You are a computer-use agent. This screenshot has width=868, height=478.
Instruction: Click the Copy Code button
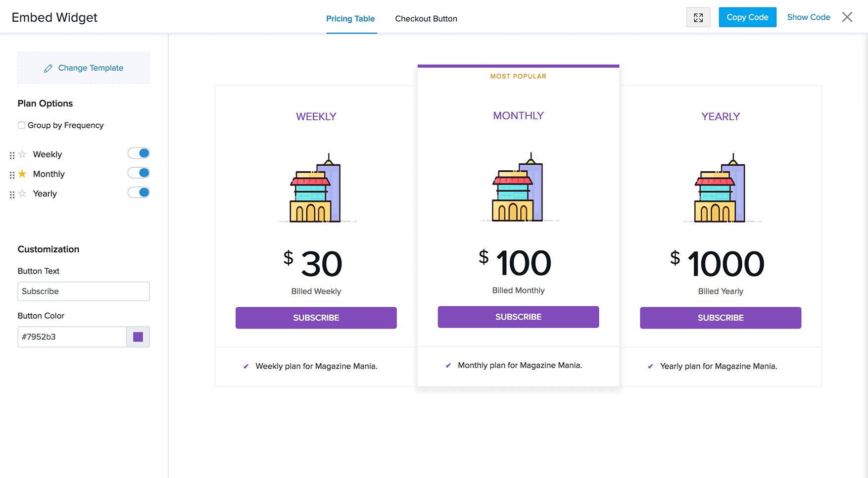click(x=747, y=17)
